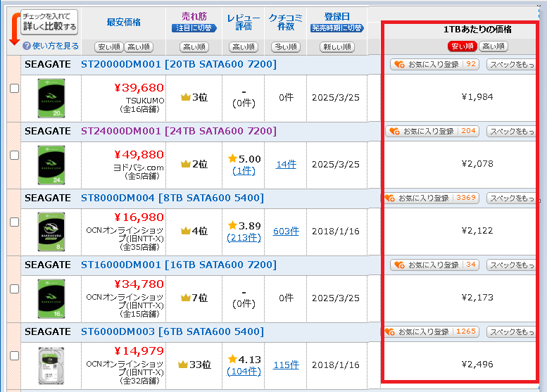
Task: Sort 売れ筋 by 高い順
Action: (194, 46)
